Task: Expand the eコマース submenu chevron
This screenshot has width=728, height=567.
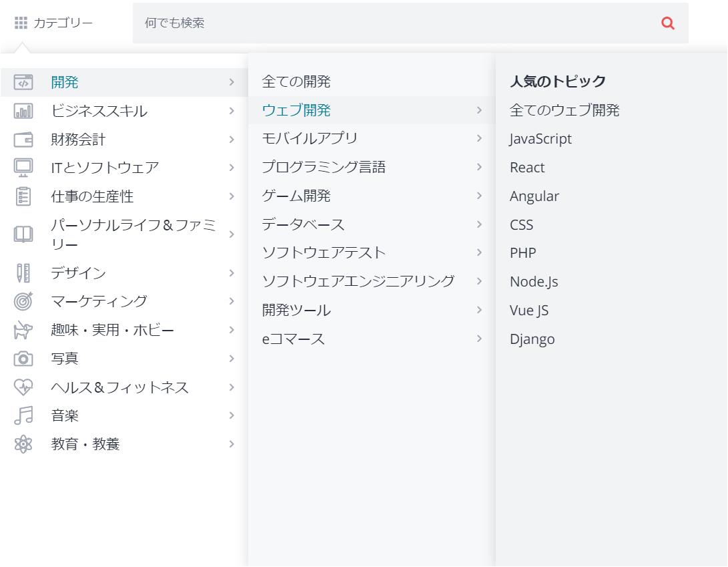Action: [480, 339]
